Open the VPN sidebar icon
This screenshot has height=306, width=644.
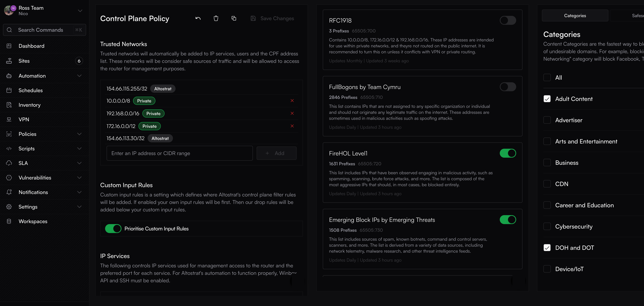coord(9,119)
